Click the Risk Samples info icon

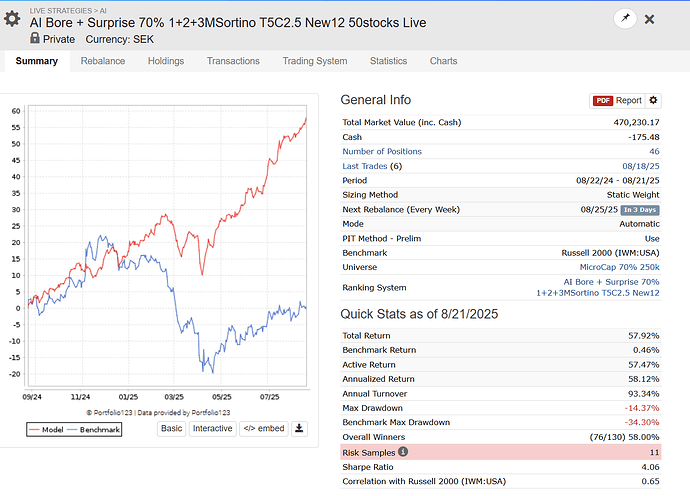pos(403,452)
